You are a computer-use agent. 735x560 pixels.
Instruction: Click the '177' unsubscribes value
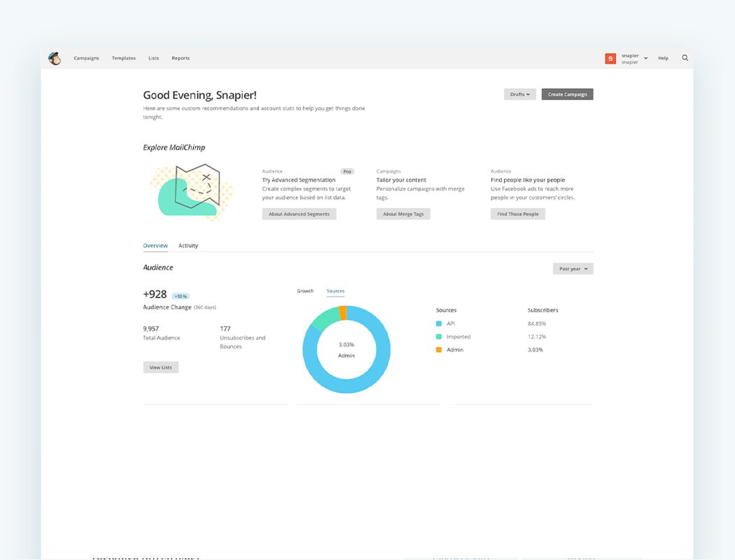(225, 329)
